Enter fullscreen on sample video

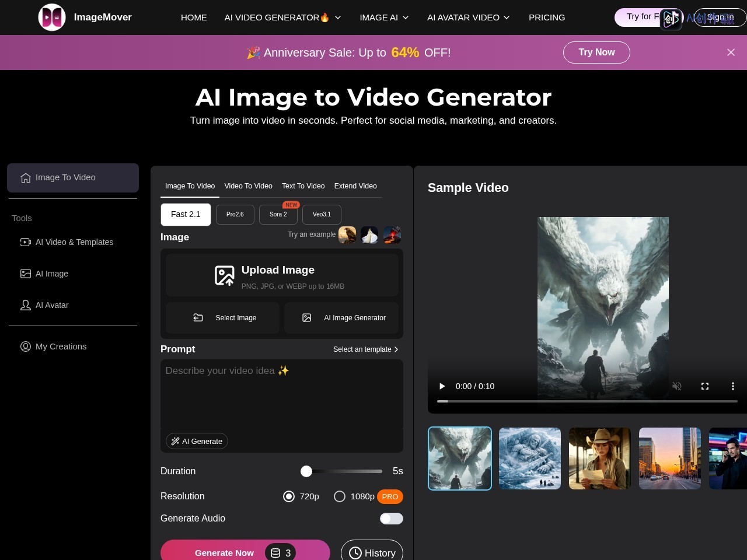(x=705, y=386)
